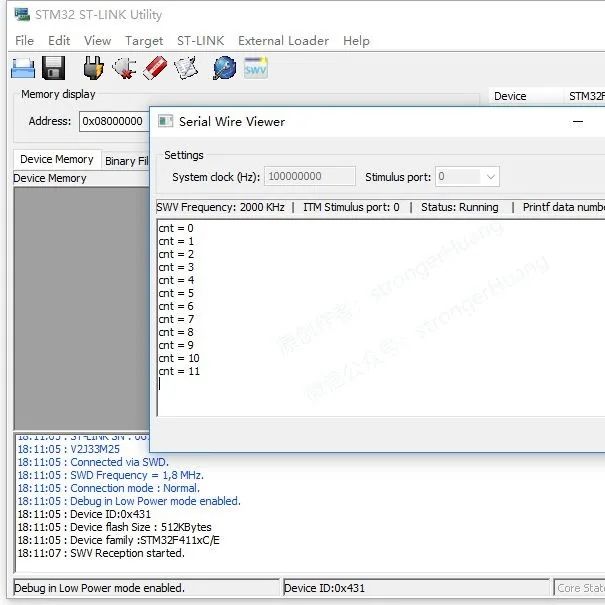Click 'Status: Running' status text

pyautogui.click(x=460, y=207)
